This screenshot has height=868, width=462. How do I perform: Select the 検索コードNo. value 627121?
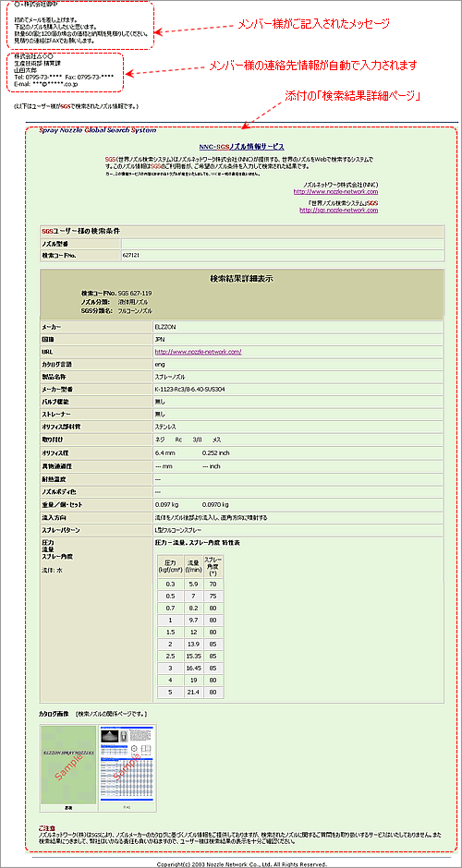129,256
